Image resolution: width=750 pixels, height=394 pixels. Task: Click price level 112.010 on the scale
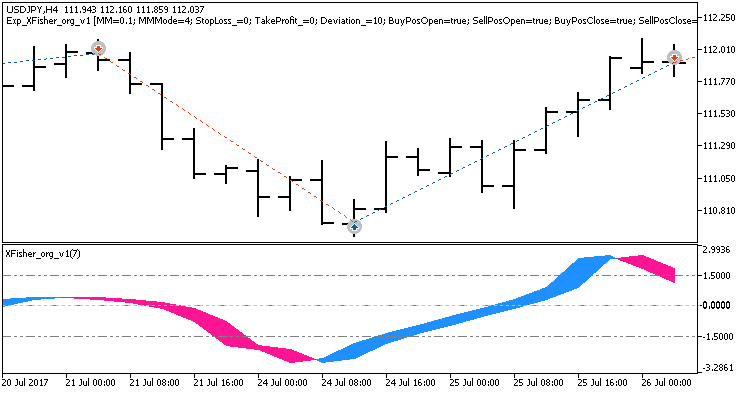coord(719,50)
